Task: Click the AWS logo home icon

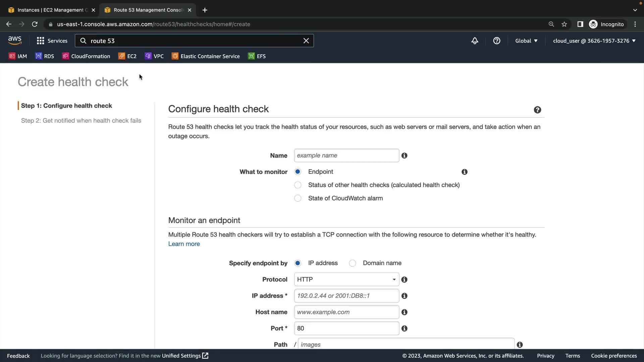Action: pyautogui.click(x=15, y=41)
